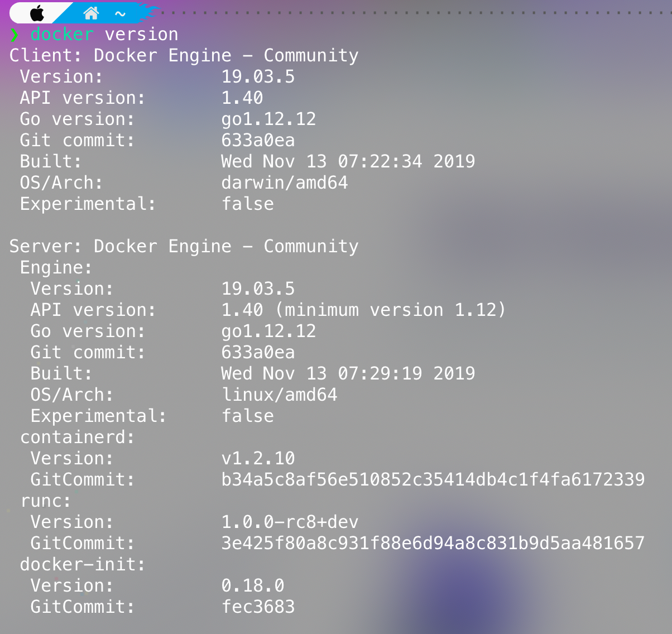Click the containerd version v1.2.10
The height and width of the screenshot is (634, 672).
click(258, 459)
